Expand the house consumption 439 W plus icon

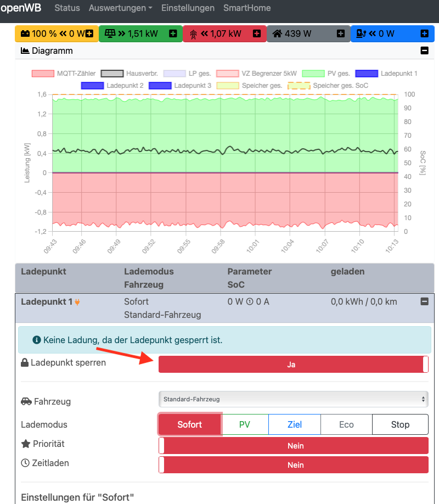[341, 34]
